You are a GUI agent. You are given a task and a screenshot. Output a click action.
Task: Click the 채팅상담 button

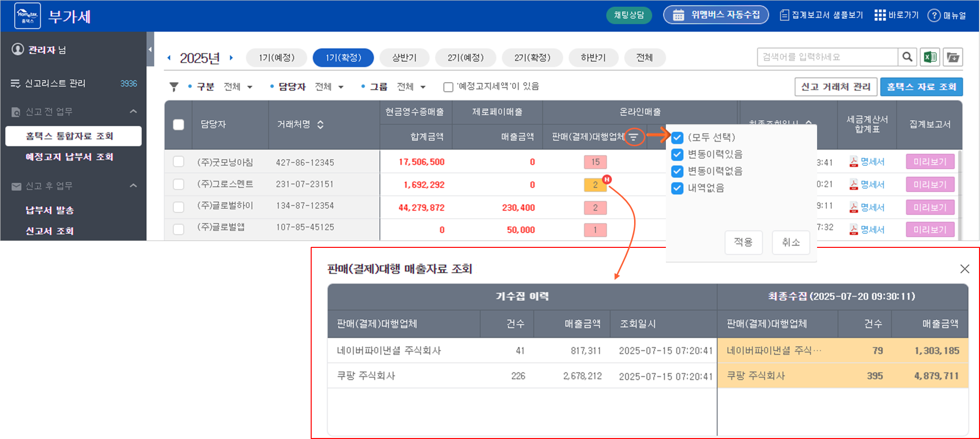click(x=629, y=15)
